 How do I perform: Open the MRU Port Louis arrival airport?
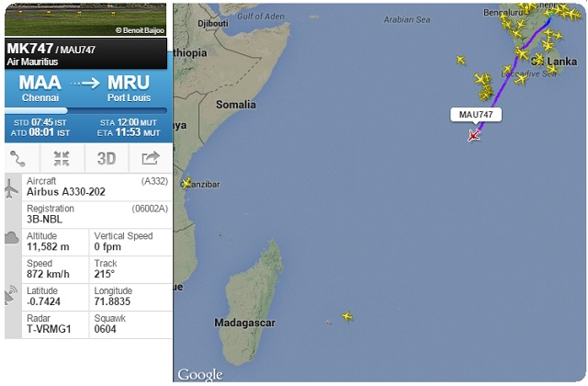[x=129, y=87]
